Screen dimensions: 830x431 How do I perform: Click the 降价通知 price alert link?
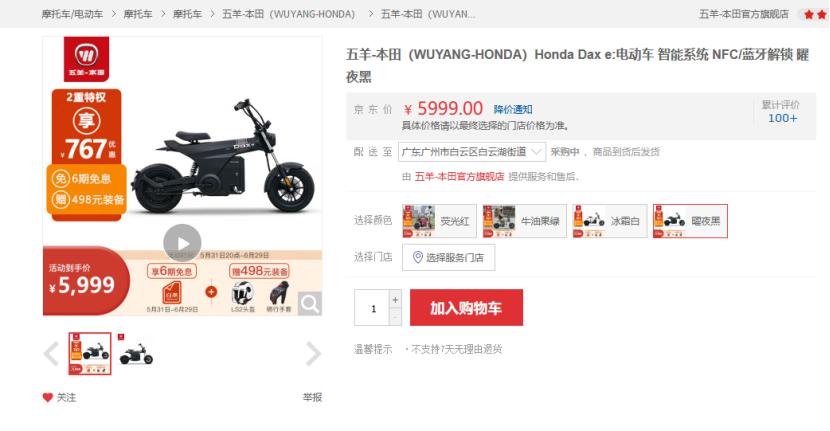tap(513, 110)
